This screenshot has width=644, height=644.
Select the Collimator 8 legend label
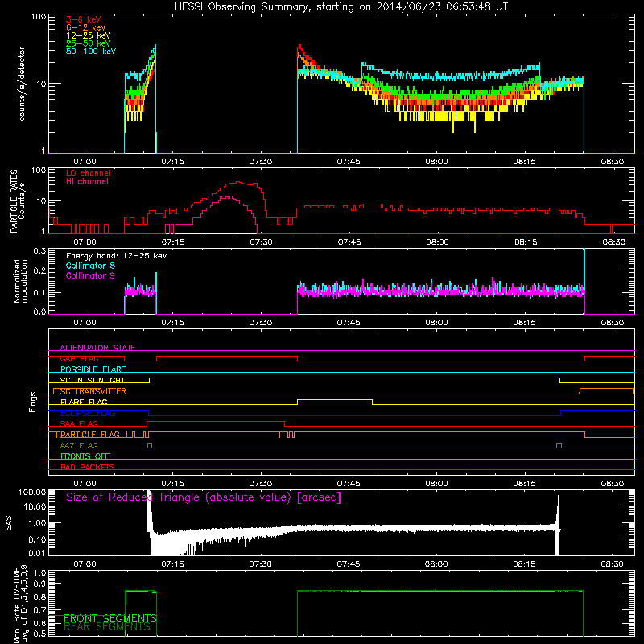coord(90,266)
